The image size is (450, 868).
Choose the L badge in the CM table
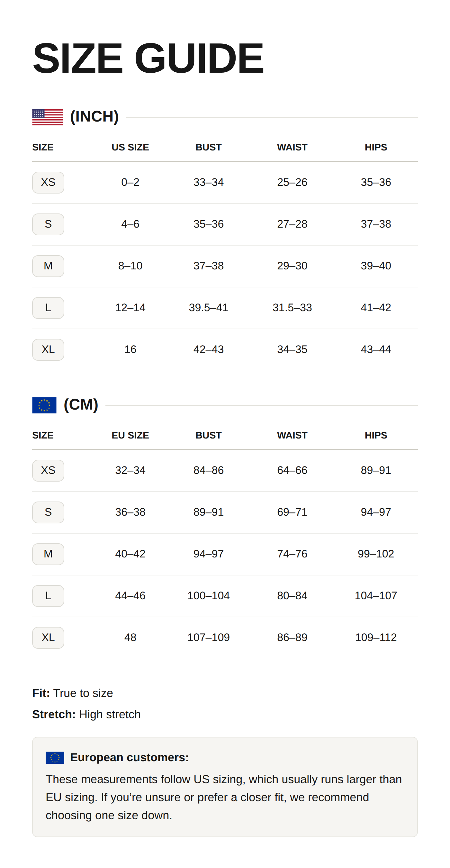[48, 596]
